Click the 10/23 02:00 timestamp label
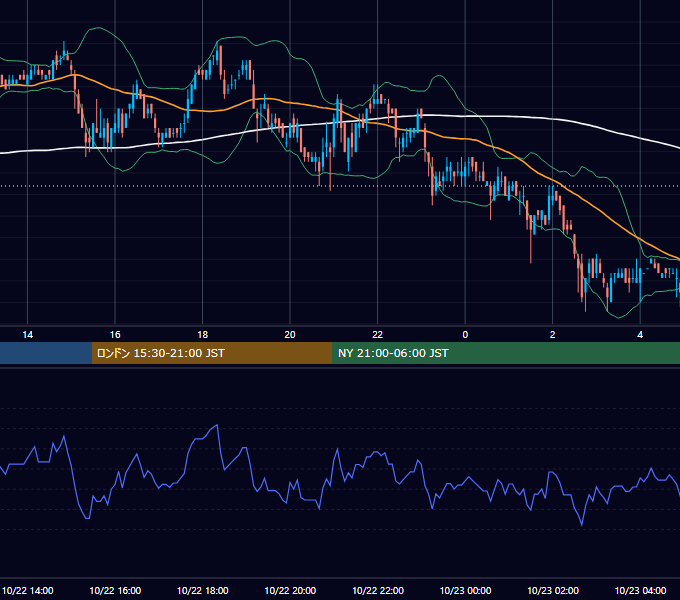 pyautogui.click(x=553, y=590)
